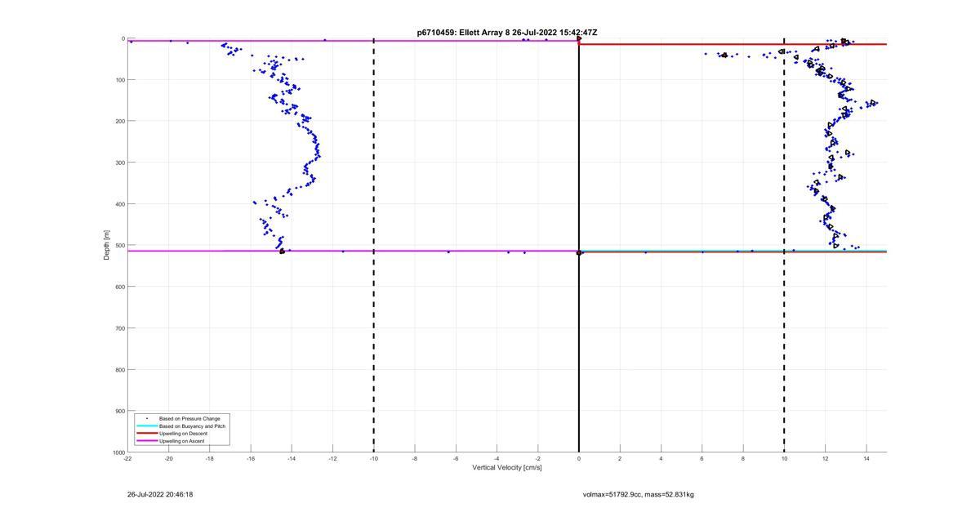The image size is (980, 508).
Task: Click the depth axis tick label '500'
Action: 119,245
